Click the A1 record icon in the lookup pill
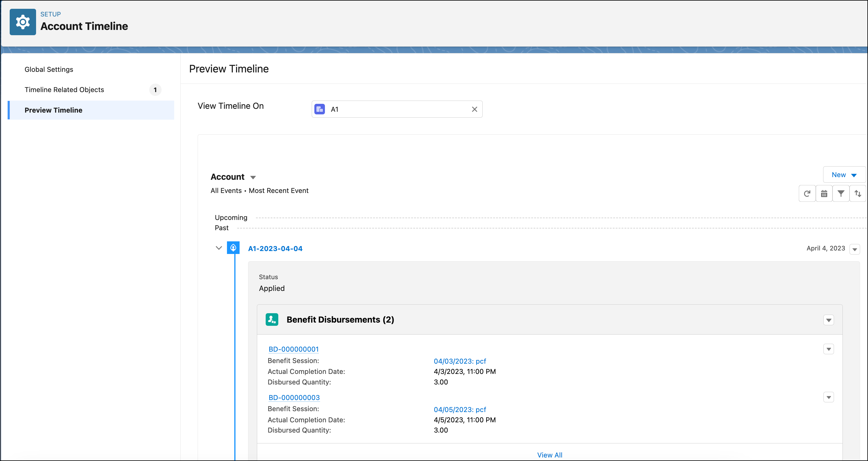This screenshot has width=868, height=461. (319, 109)
